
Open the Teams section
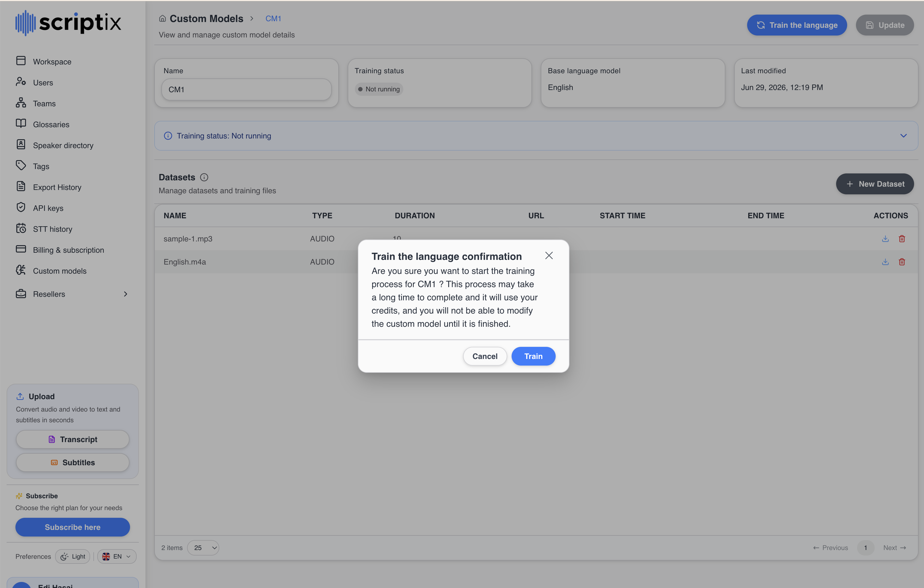[x=44, y=104]
